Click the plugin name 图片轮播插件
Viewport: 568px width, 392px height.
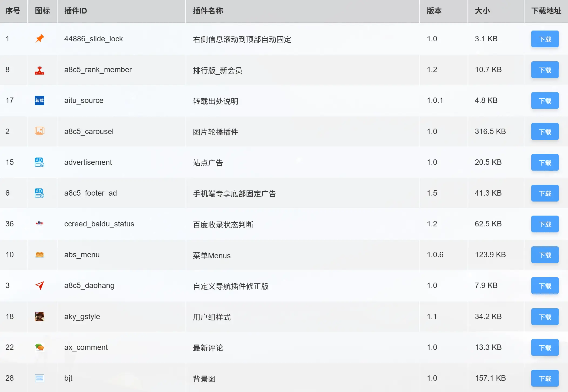click(216, 132)
